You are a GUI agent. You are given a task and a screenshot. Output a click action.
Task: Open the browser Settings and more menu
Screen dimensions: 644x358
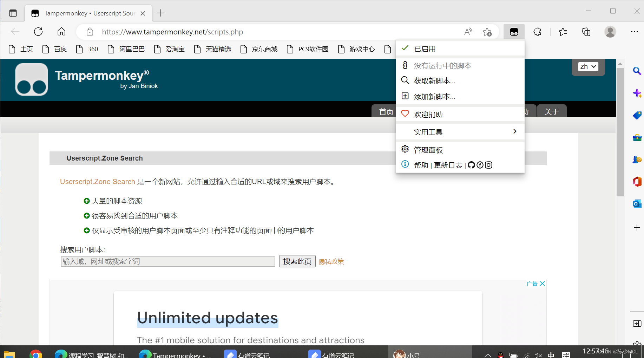[x=634, y=32]
